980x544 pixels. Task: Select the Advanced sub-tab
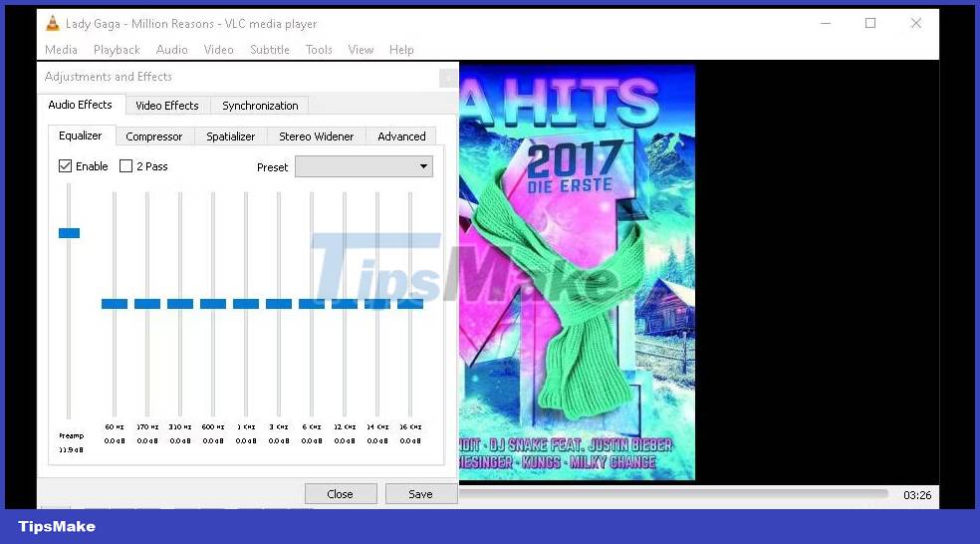tap(401, 136)
